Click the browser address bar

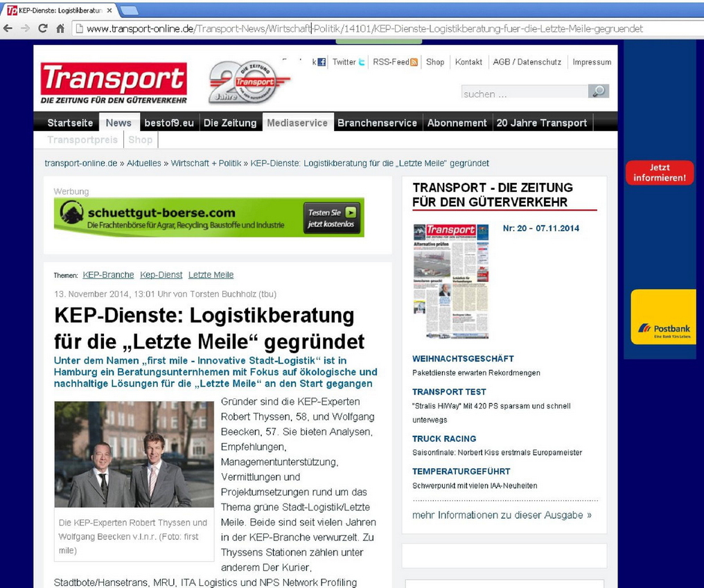(x=386, y=28)
